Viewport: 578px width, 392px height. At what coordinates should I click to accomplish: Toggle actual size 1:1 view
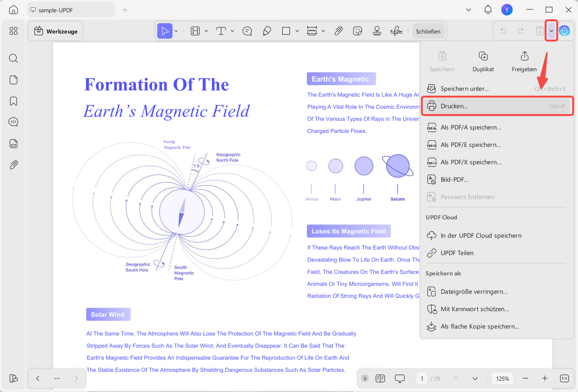coord(564,378)
